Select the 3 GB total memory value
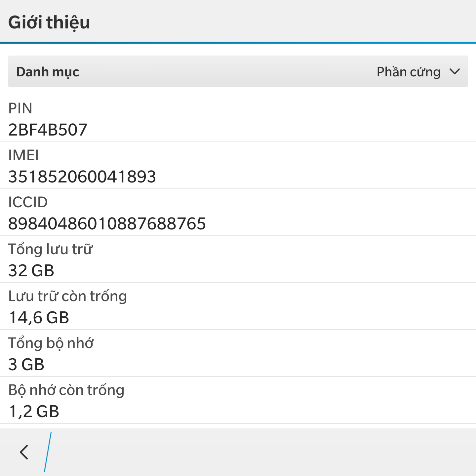The image size is (476, 476). (x=26, y=364)
